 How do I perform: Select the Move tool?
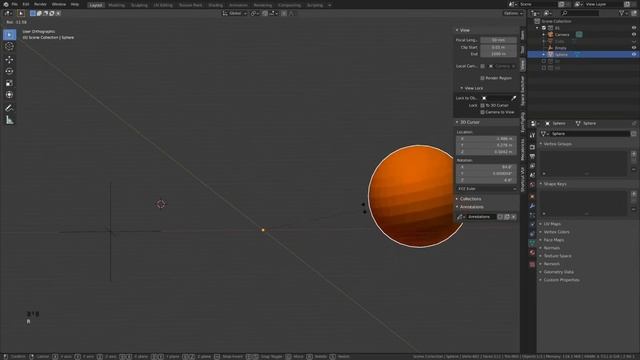pos(9,60)
